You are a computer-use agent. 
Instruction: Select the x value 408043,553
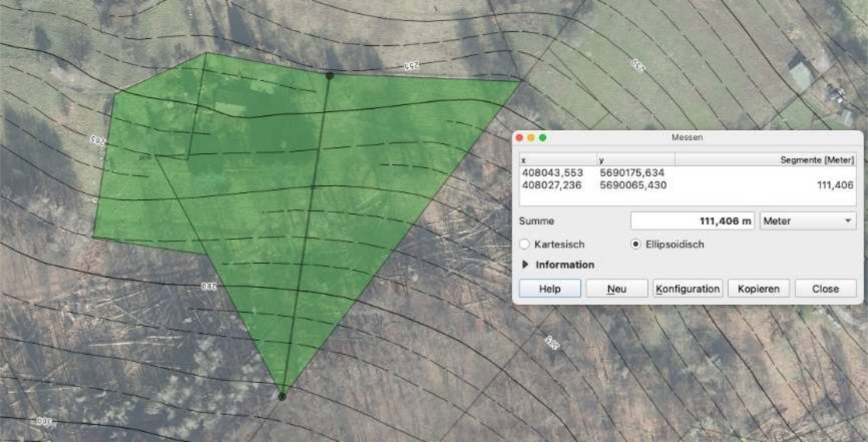[552, 173]
